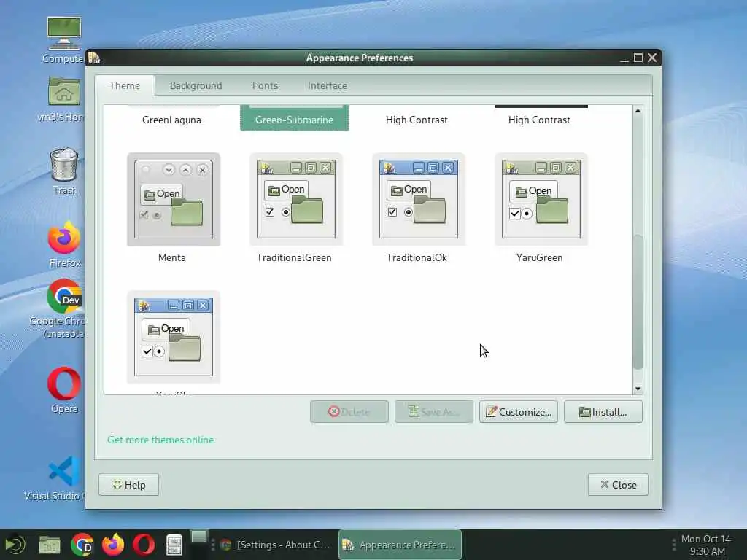
Task: Select the Green-Submarine theme
Action: (295, 120)
